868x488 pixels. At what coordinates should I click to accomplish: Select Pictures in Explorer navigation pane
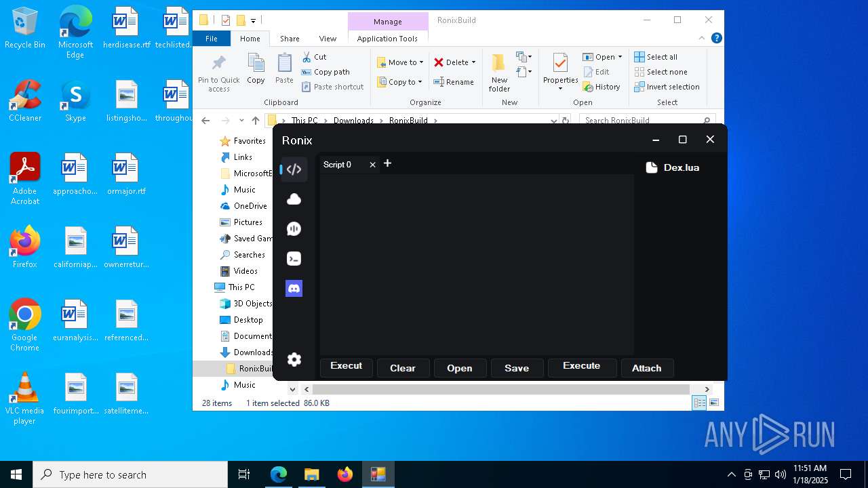pyautogui.click(x=241, y=222)
